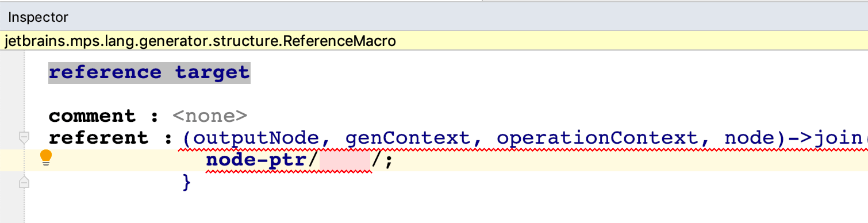
Task: Click the "comment" property label
Action: pos(92,116)
